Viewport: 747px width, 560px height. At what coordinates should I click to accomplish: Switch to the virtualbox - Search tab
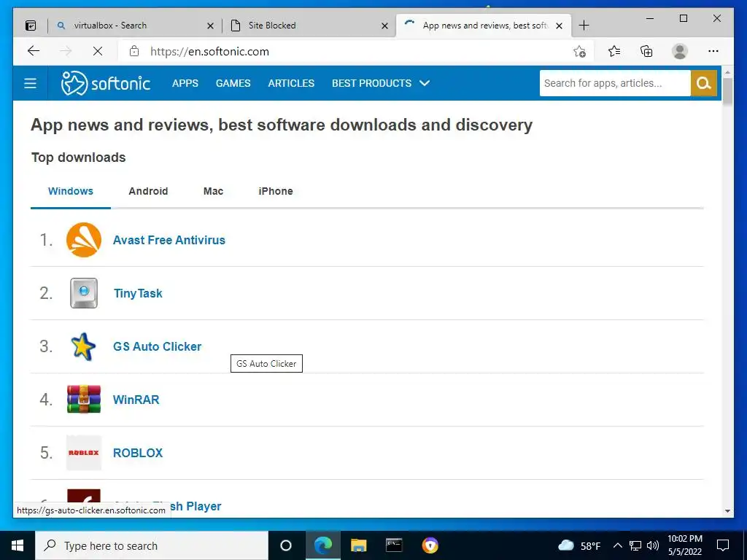coord(134,26)
